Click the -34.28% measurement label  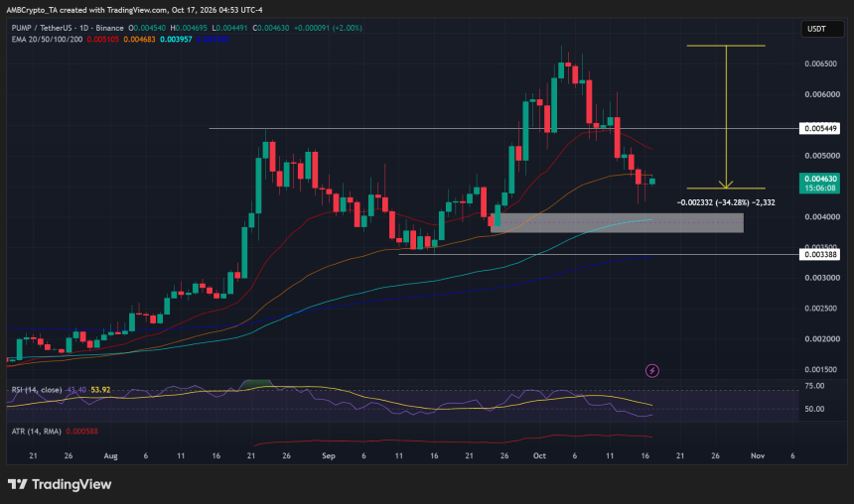(x=726, y=202)
